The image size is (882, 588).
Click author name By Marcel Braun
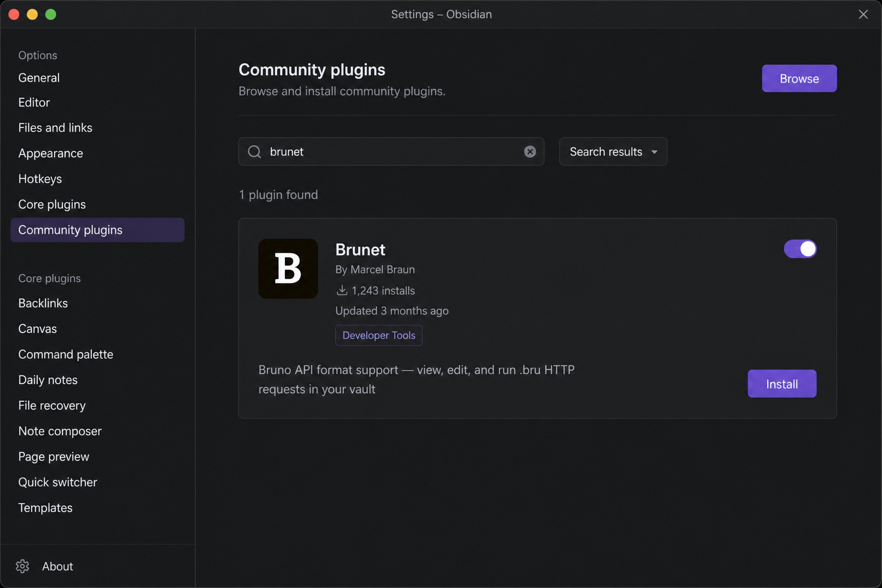click(x=375, y=269)
